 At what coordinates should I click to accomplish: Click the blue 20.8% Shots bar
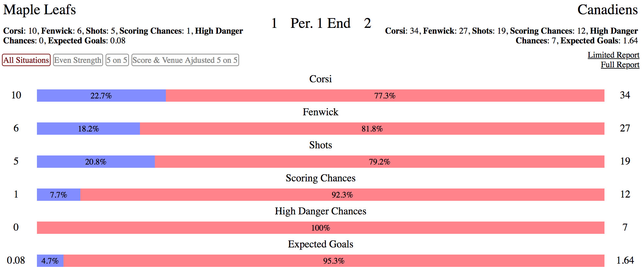point(96,162)
